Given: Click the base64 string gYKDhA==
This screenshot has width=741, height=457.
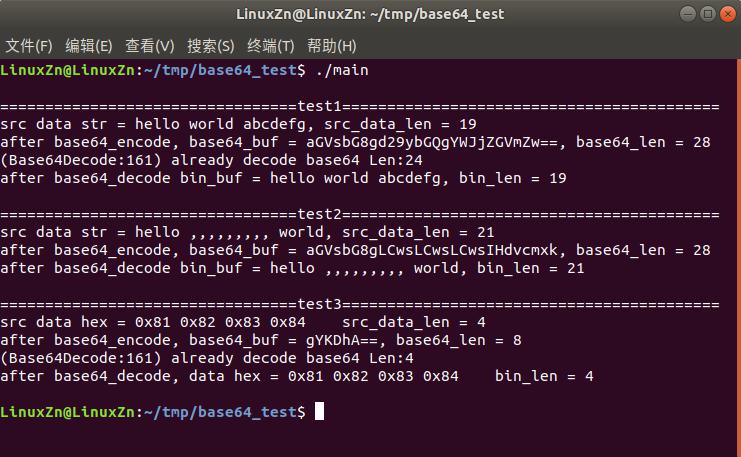Looking at the screenshot, I should click(x=342, y=340).
